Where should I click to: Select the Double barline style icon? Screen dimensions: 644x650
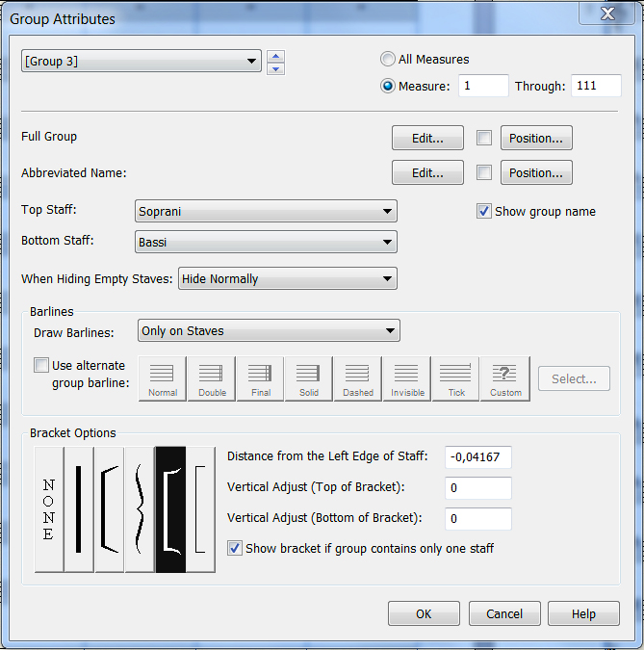pos(212,378)
